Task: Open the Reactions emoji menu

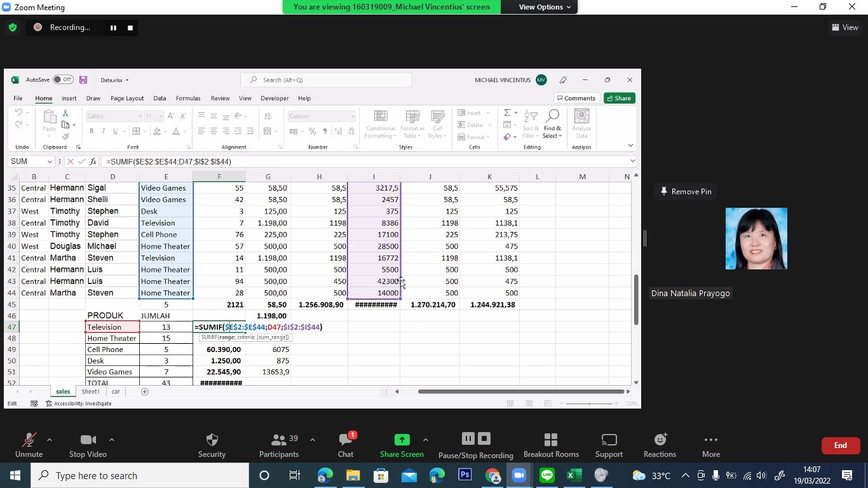Action: click(x=660, y=440)
